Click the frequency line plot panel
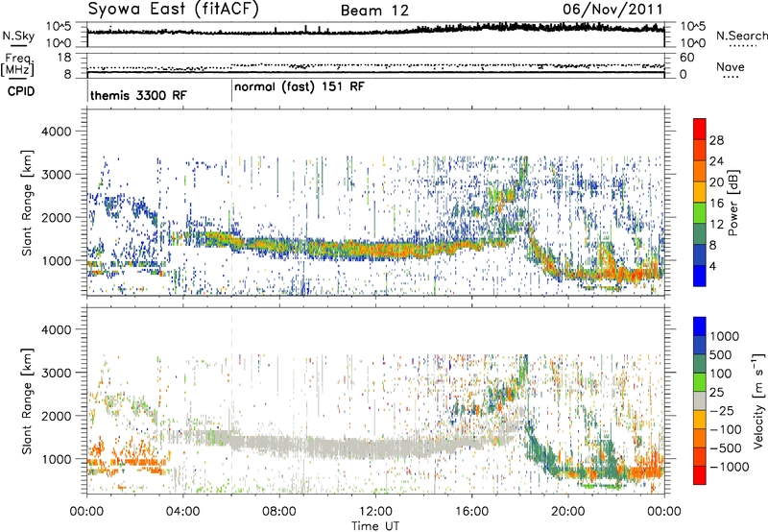This screenshot has width=768, height=532. tap(375, 65)
